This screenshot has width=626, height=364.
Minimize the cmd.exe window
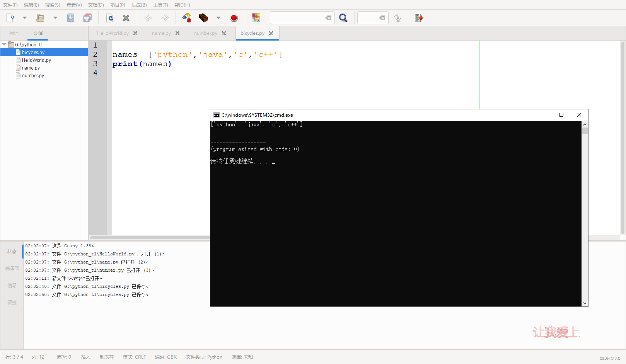tap(544, 115)
